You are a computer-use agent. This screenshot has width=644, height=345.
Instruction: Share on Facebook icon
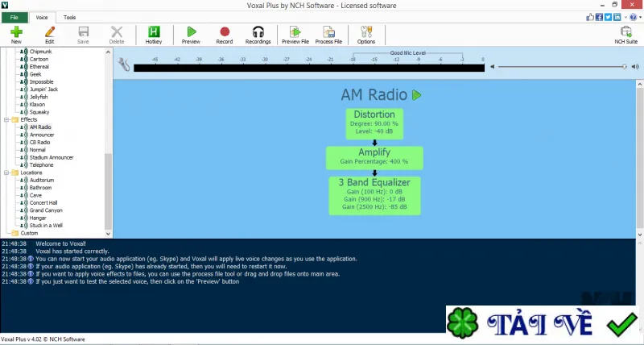tap(599, 17)
